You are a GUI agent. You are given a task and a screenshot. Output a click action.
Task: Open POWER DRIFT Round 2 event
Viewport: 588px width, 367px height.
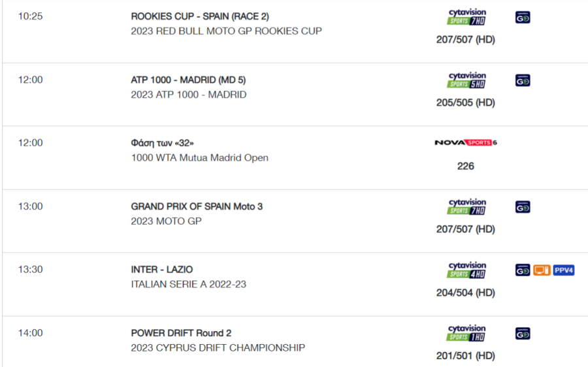(x=181, y=333)
